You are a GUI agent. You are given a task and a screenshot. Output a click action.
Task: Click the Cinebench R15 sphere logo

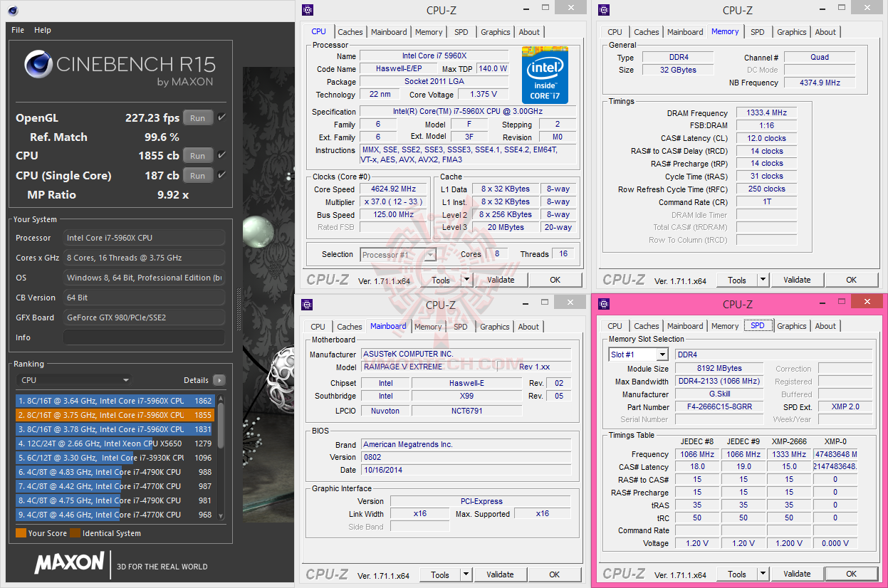[x=38, y=64]
